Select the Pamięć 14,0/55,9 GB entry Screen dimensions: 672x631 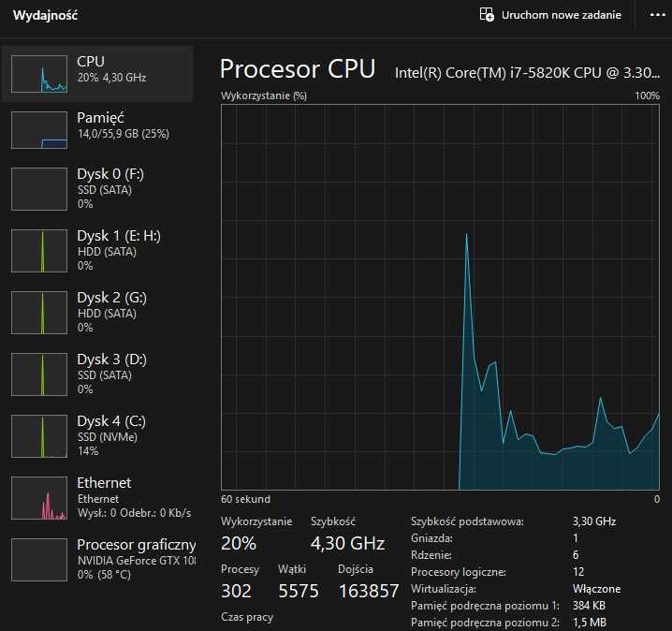122,125
